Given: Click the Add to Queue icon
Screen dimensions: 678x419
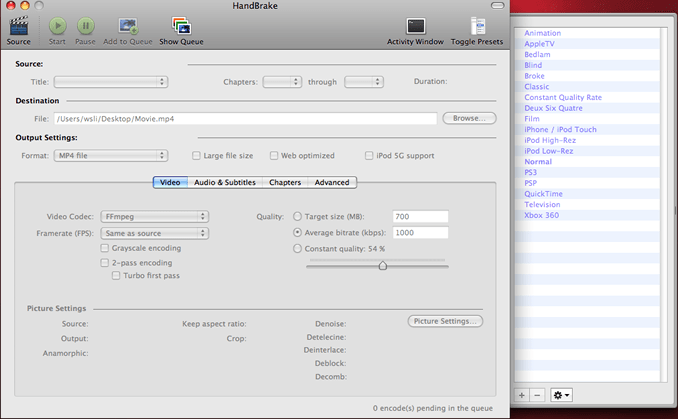Looking at the screenshot, I should pos(128,26).
